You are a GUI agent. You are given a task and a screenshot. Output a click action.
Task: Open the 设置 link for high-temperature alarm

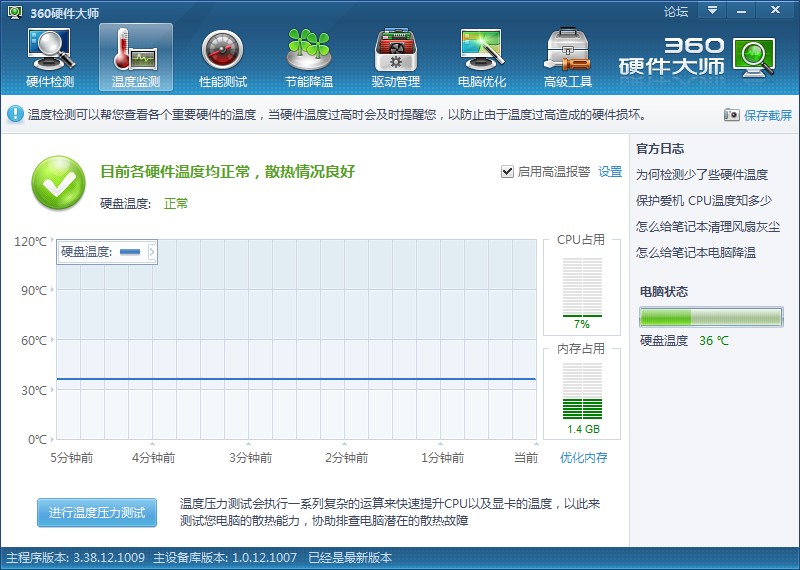pos(610,172)
